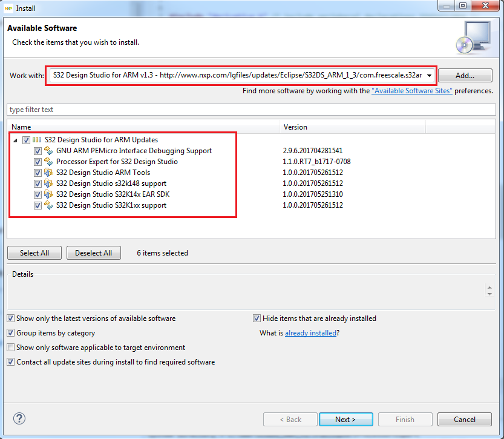Toggle Contact all update sites during install
Screen dimensions: 504x439
[x=11, y=362]
